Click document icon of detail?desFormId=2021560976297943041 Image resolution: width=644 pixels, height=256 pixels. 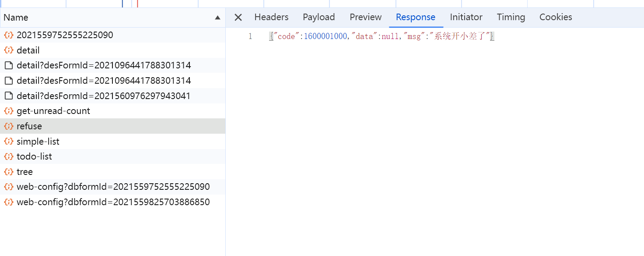[x=8, y=96]
